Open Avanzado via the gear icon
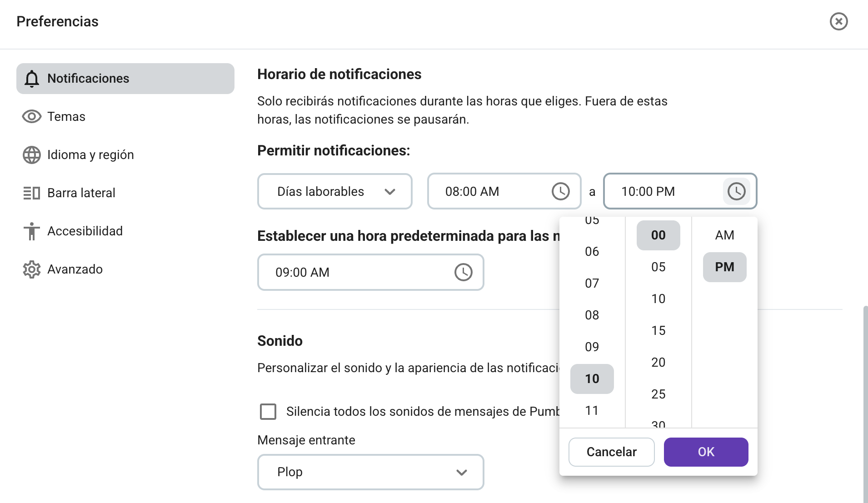868x503 pixels. pyautogui.click(x=31, y=269)
